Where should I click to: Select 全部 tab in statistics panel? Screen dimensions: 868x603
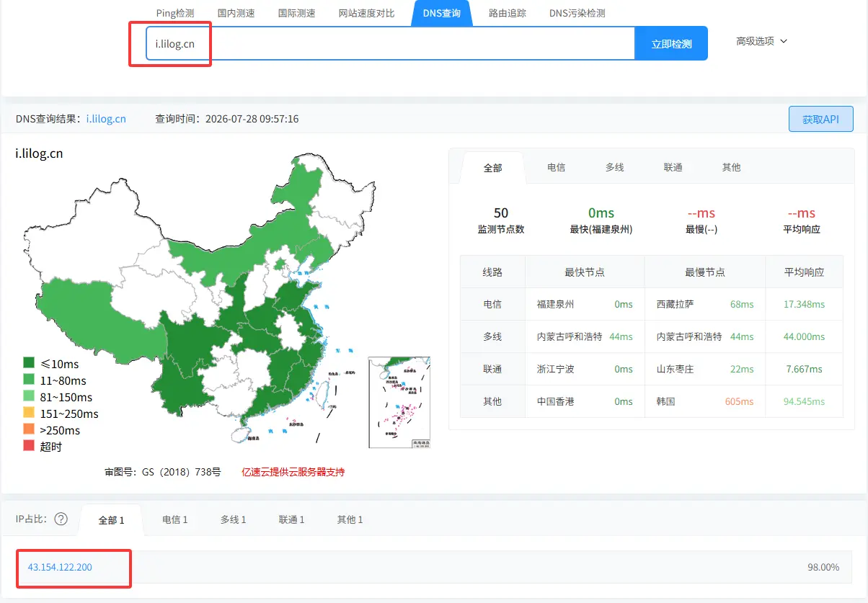[x=492, y=167]
